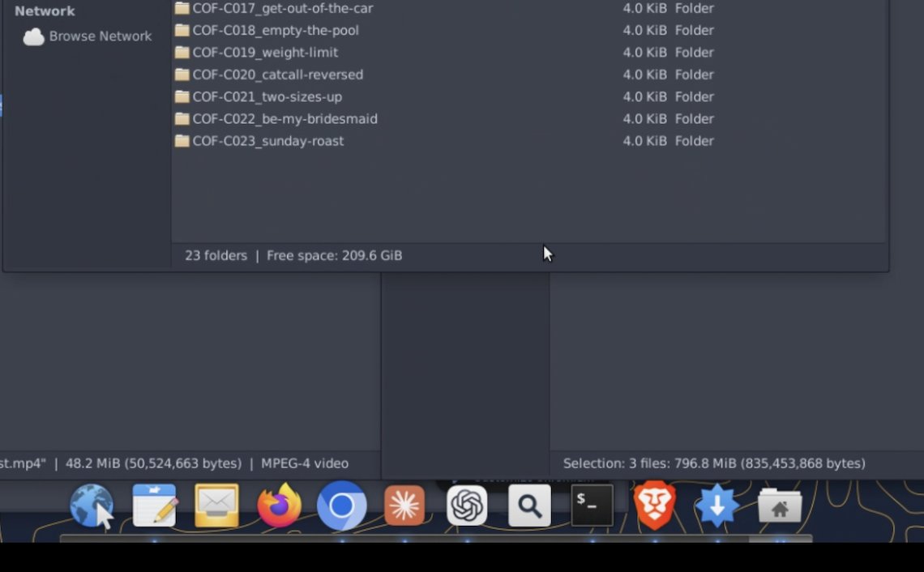Click folder icon of COF-C019_weight-limit

(x=182, y=53)
